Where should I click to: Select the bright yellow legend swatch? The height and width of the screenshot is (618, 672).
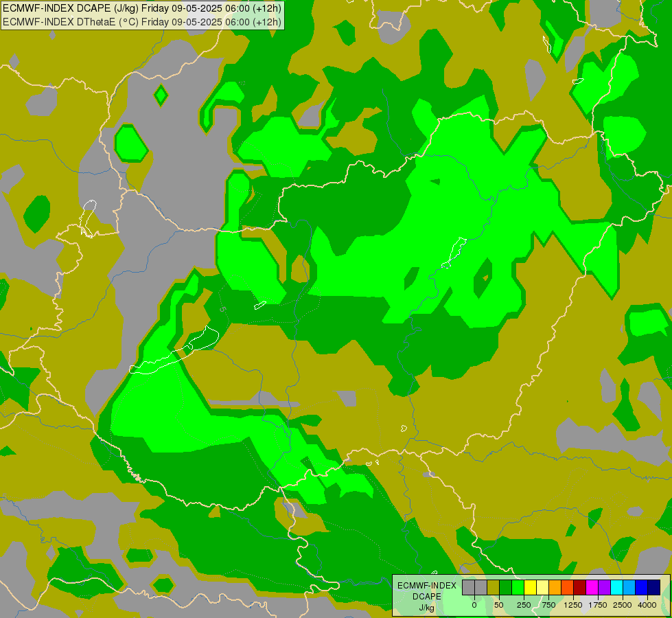point(530,588)
